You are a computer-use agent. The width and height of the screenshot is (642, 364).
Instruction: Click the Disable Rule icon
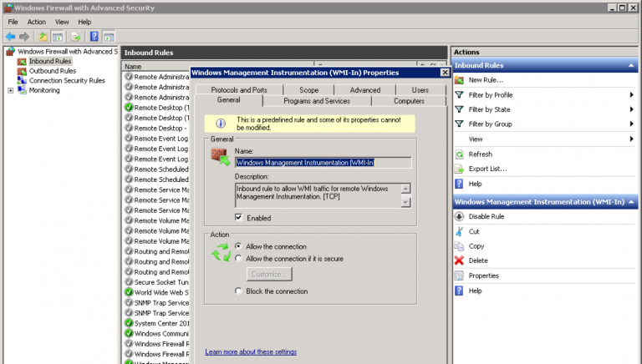(x=460, y=216)
